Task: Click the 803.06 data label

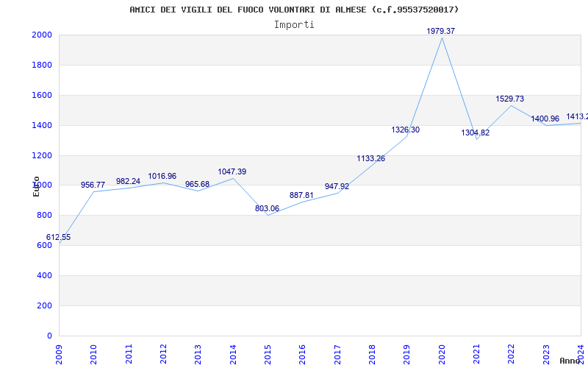Action: coord(267,208)
